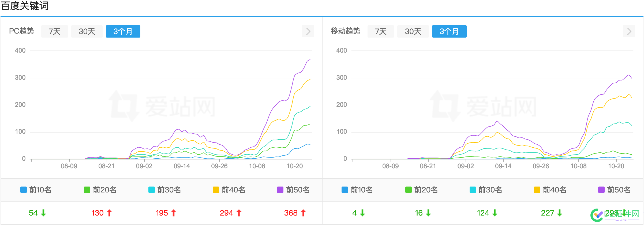
Task: Toggle 前50名 purple legend swatch in mobile chart
Action: click(601, 190)
